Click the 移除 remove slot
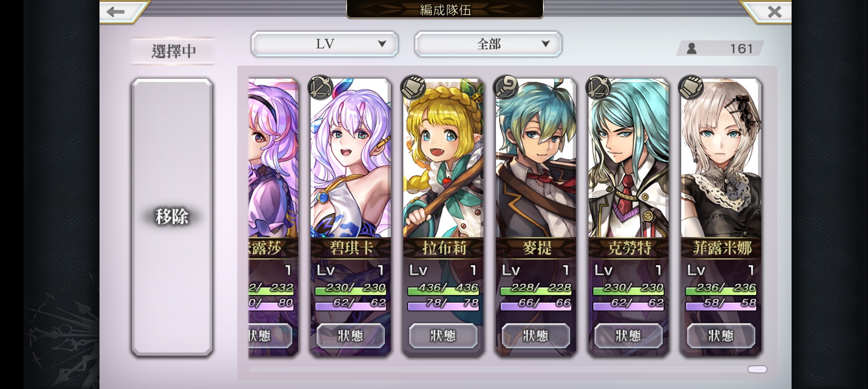 point(172,217)
